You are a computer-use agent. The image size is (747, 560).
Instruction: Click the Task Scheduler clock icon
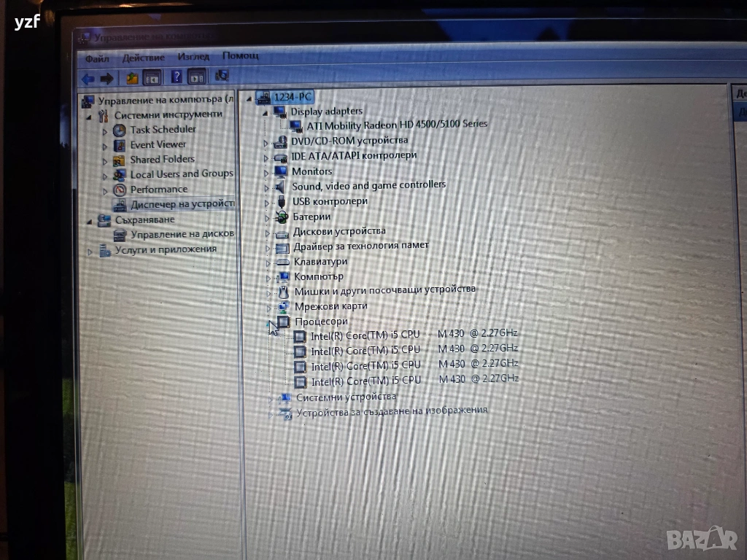tap(119, 130)
